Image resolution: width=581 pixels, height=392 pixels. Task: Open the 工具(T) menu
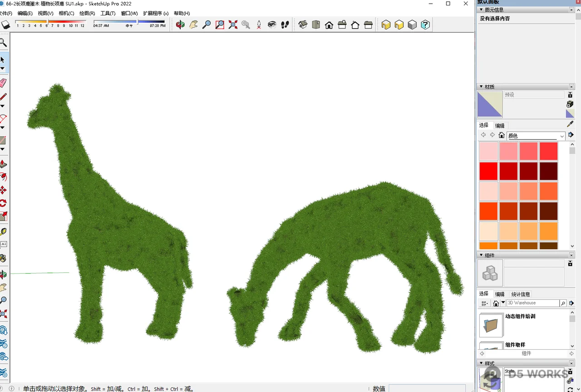coord(108,13)
